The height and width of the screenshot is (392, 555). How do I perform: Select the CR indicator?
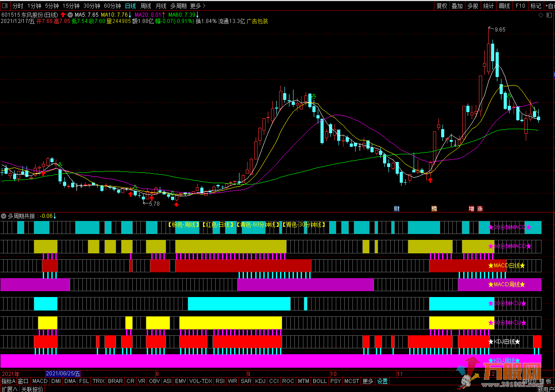click(x=131, y=381)
